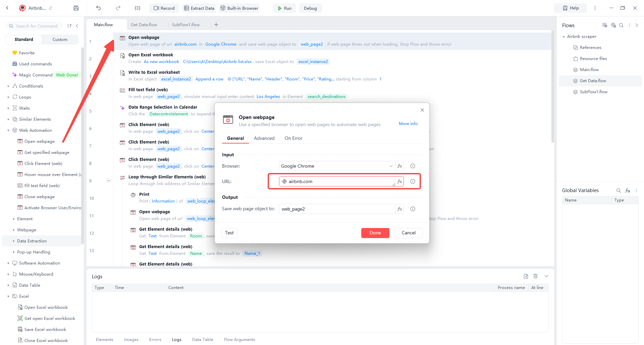644x345 pixels.
Task: Expand the Conditionals category
Action: coord(8,86)
